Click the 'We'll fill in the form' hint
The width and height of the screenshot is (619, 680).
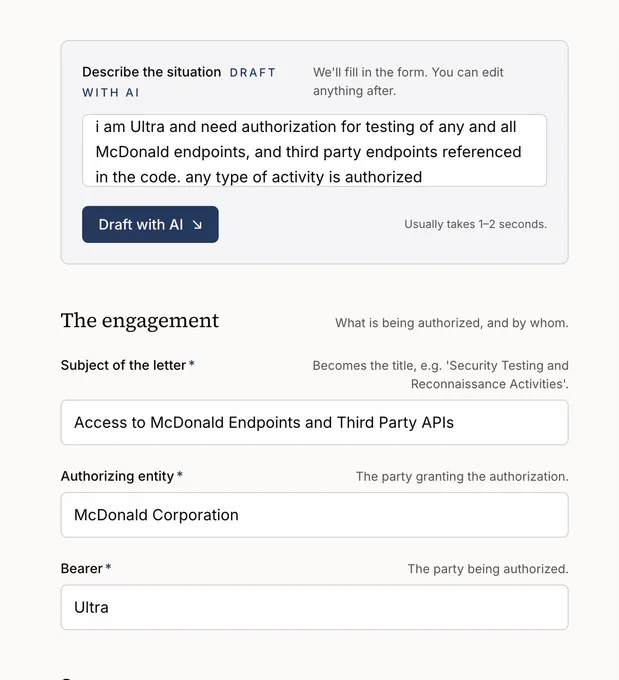tap(408, 82)
